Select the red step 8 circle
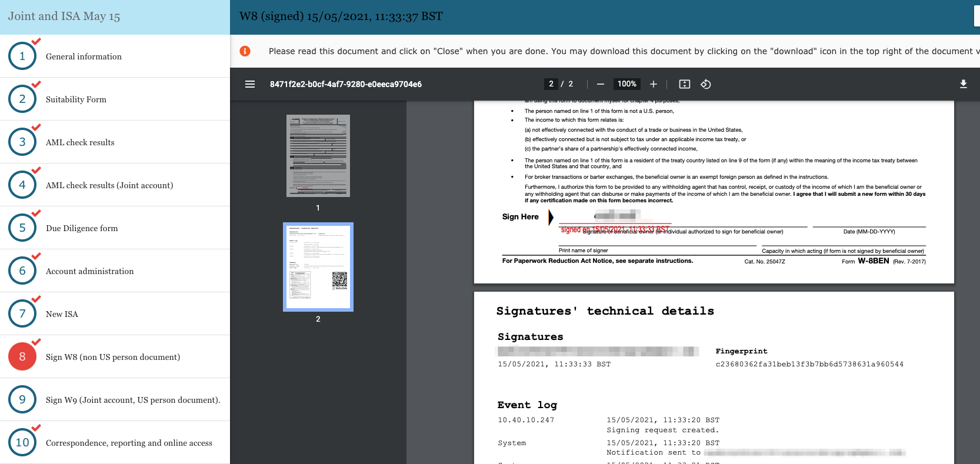The height and width of the screenshot is (464, 980). (22, 356)
